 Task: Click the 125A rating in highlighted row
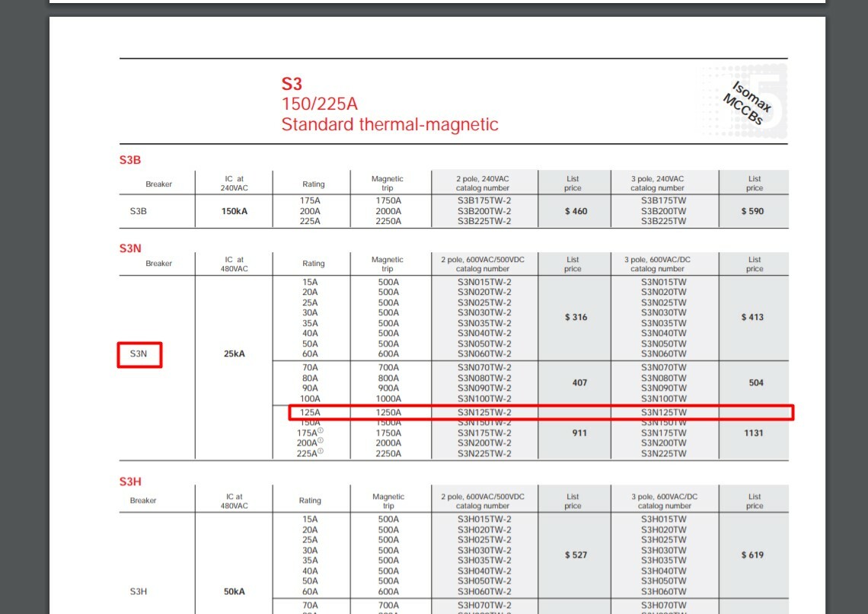(x=310, y=412)
